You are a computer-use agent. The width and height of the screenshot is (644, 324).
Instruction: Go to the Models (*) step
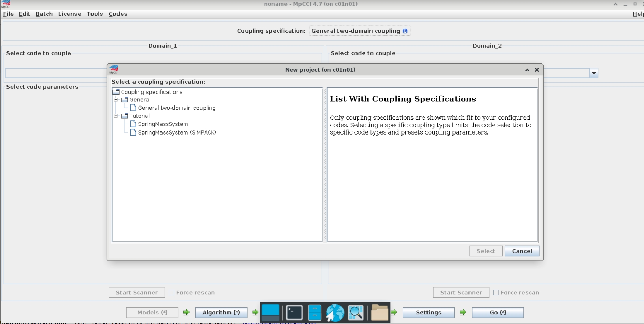(x=152, y=313)
